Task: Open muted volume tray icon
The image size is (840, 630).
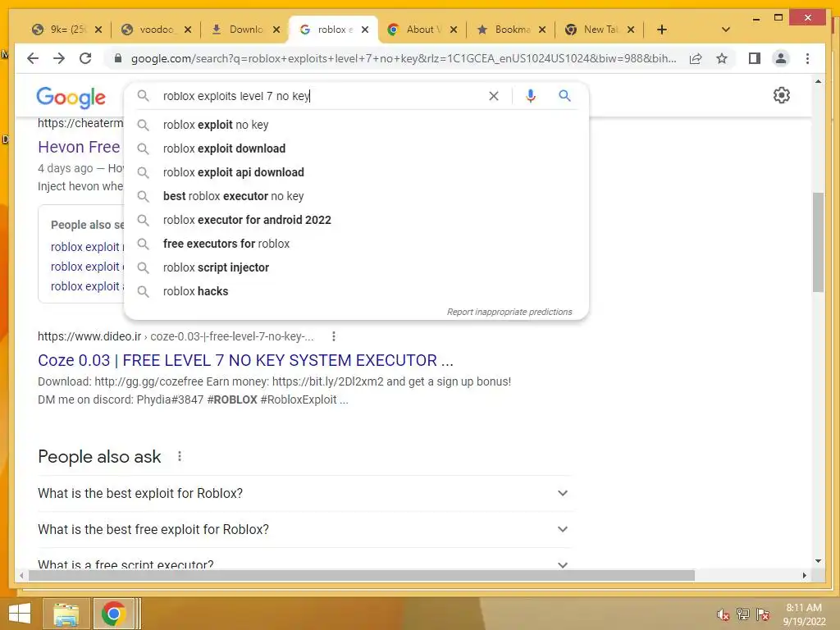Action: (x=723, y=614)
